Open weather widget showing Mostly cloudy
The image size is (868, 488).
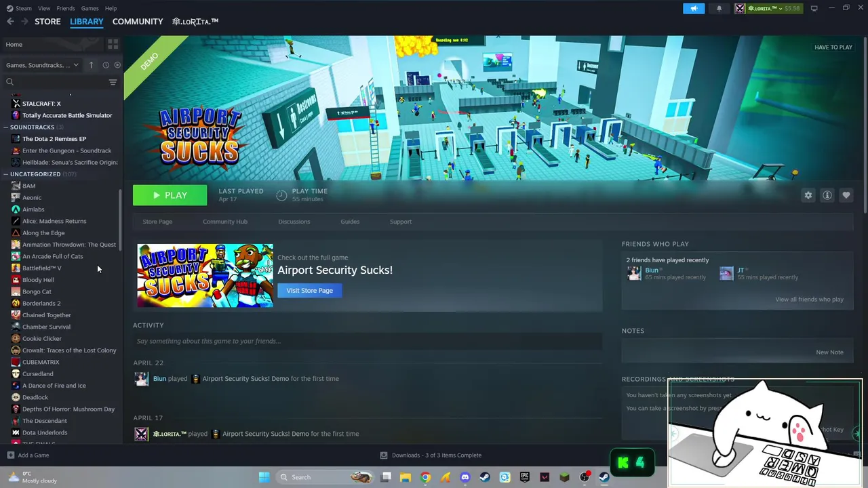32,477
